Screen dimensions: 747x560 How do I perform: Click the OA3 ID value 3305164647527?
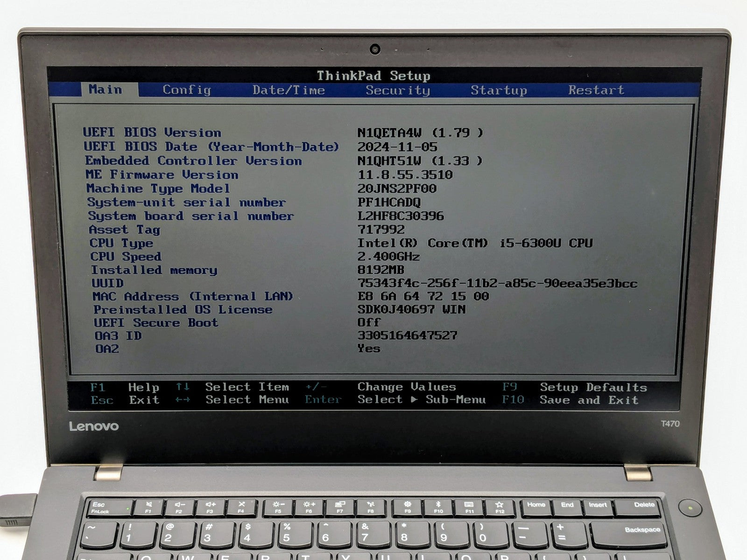(x=407, y=335)
